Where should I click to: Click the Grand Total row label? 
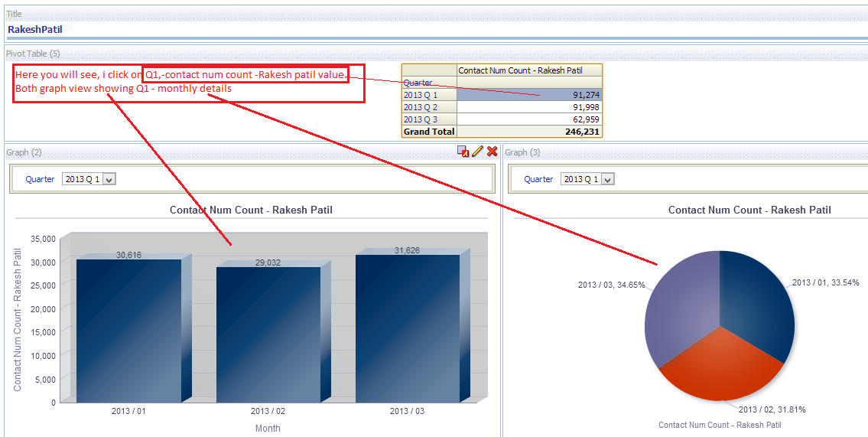(429, 132)
